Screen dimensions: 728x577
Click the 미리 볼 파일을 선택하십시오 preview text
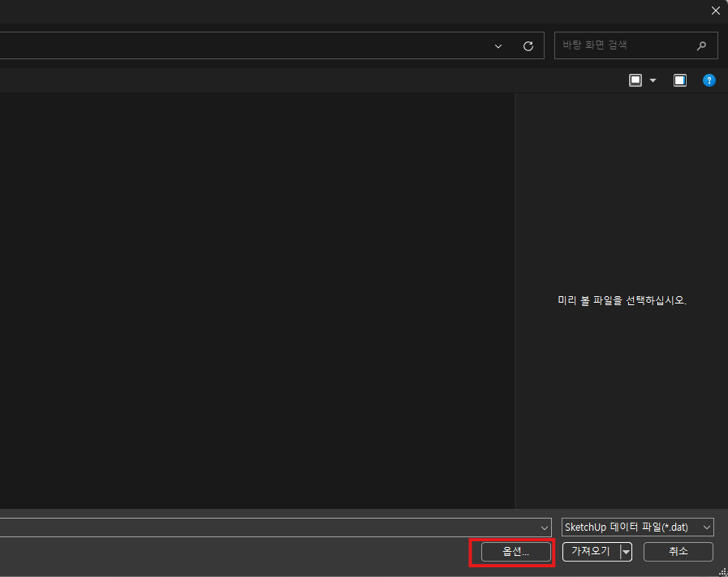point(622,300)
